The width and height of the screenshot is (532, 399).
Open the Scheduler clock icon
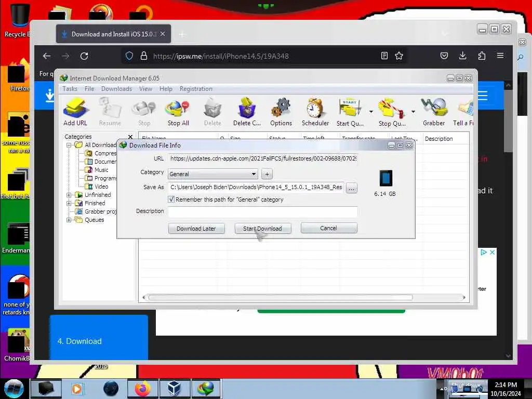point(315,112)
